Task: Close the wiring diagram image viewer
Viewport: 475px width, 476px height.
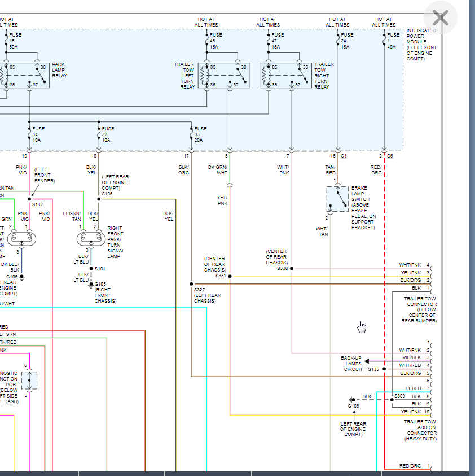Action: click(440, 19)
